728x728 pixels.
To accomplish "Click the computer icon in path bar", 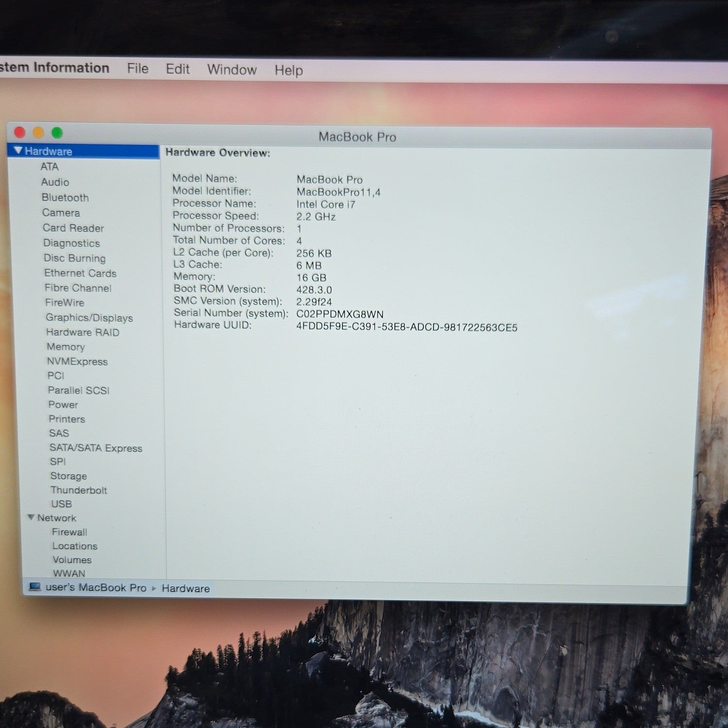I will click(35, 587).
